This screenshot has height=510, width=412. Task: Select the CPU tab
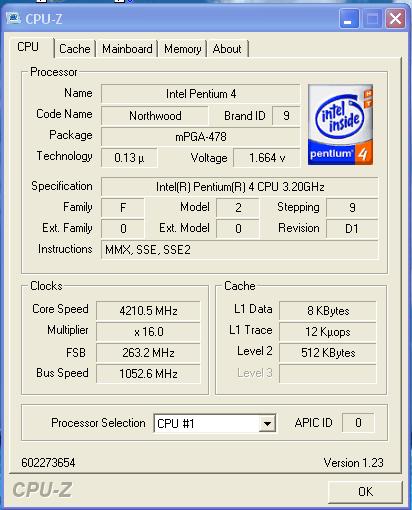29,47
